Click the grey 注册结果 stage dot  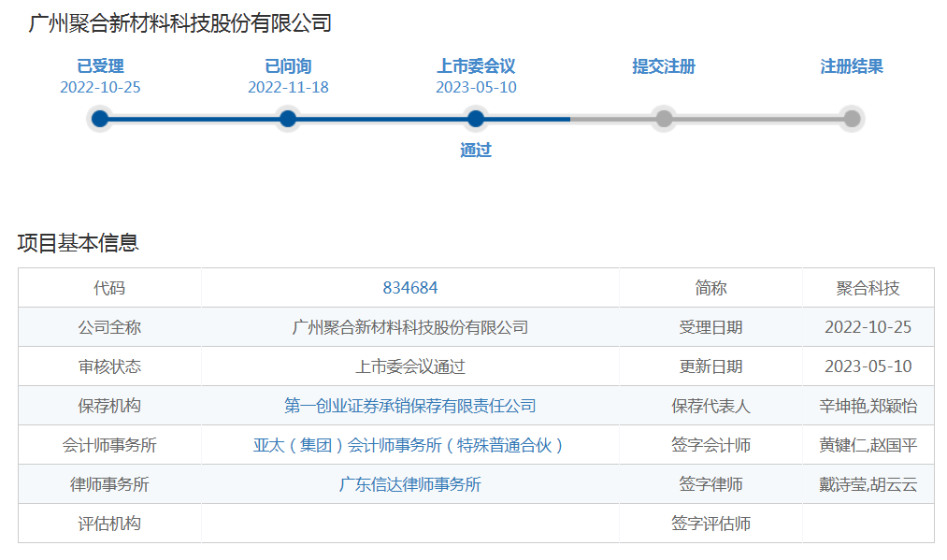(852, 119)
